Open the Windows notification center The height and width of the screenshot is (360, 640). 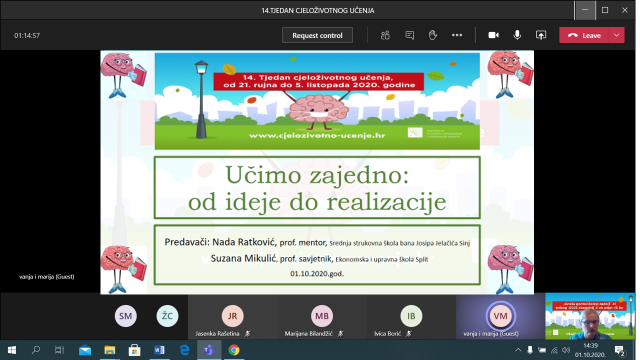click(x=620, y=350)
